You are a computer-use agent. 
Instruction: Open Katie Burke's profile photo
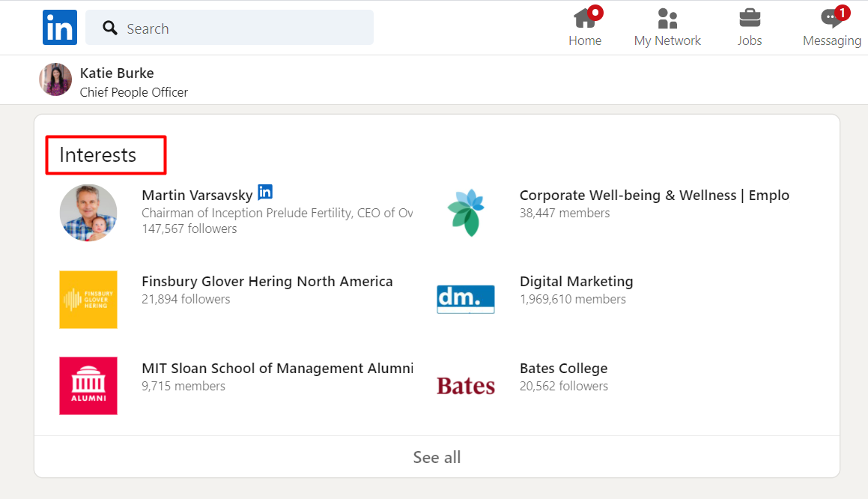tap(55, 79)
